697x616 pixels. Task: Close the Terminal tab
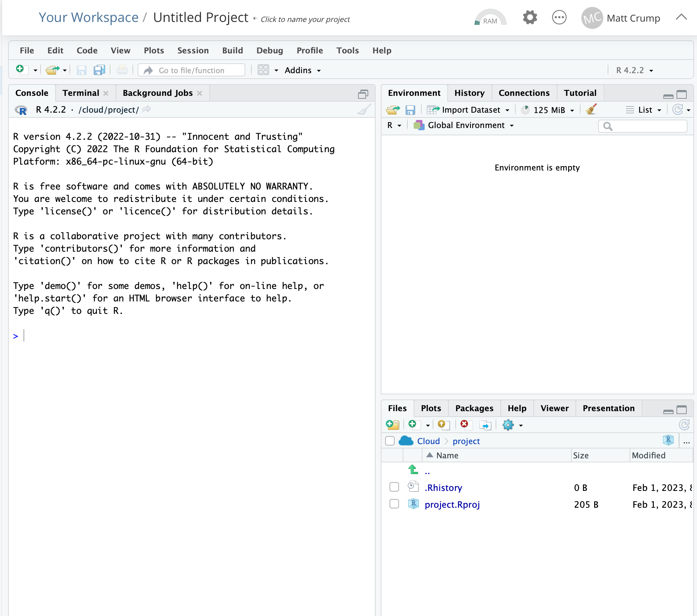[x=106, y=93]
